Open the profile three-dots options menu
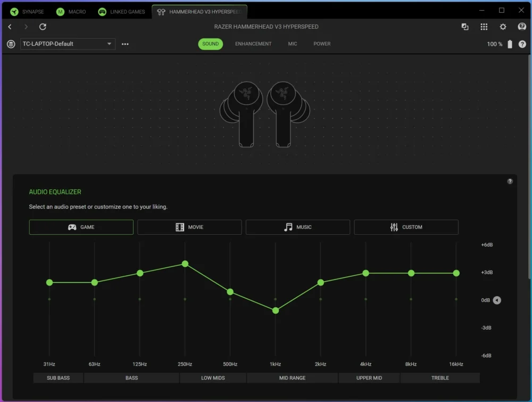Viewport: 532px width, 402px height. point(125,44)
